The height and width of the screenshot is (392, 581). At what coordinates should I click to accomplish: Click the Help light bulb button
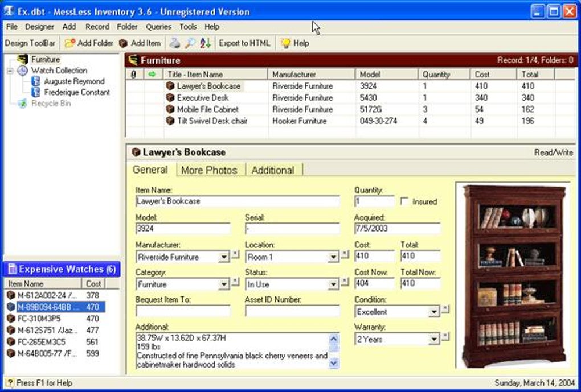click(295, 43)
